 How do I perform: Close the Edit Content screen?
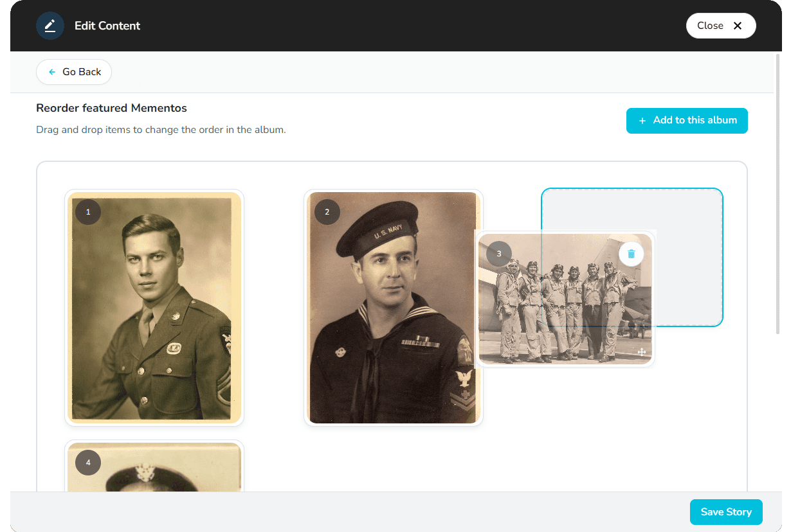click(x=721, y=26)
